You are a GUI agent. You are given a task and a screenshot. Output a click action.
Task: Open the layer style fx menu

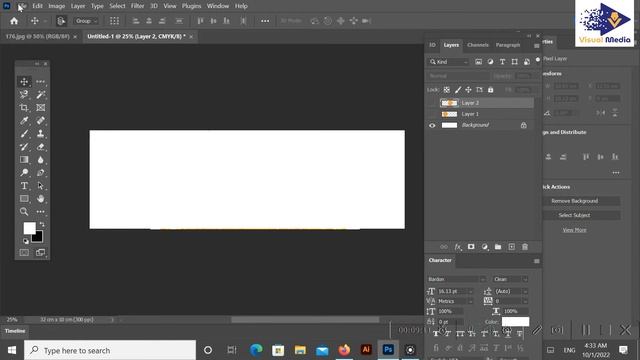[458, 247]
